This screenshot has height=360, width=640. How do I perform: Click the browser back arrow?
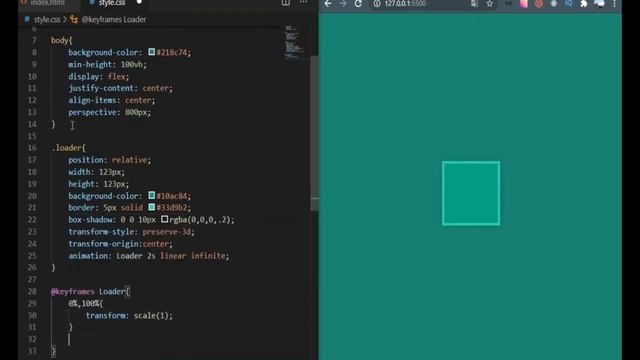click(x=328, y=4)
